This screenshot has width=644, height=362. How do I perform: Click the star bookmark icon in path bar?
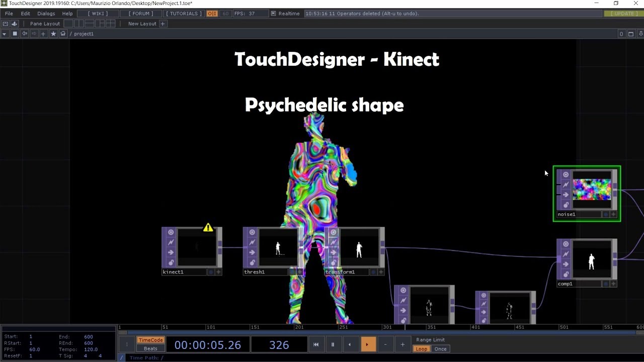point(53,34)
